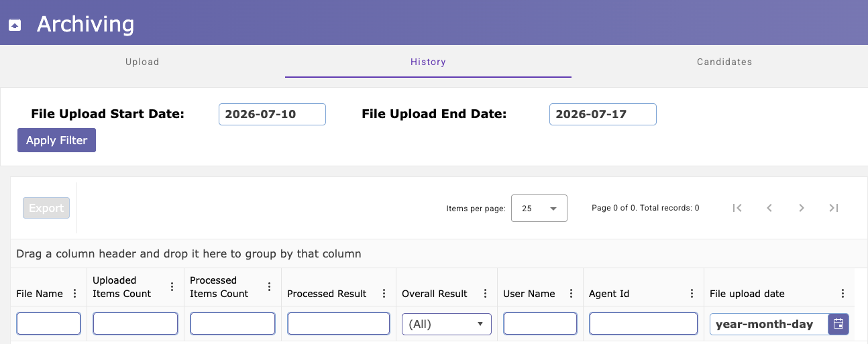This screenshot has height=344, width=868.
Task: Focus the Agent Id filter box
Action: [644, 324]
